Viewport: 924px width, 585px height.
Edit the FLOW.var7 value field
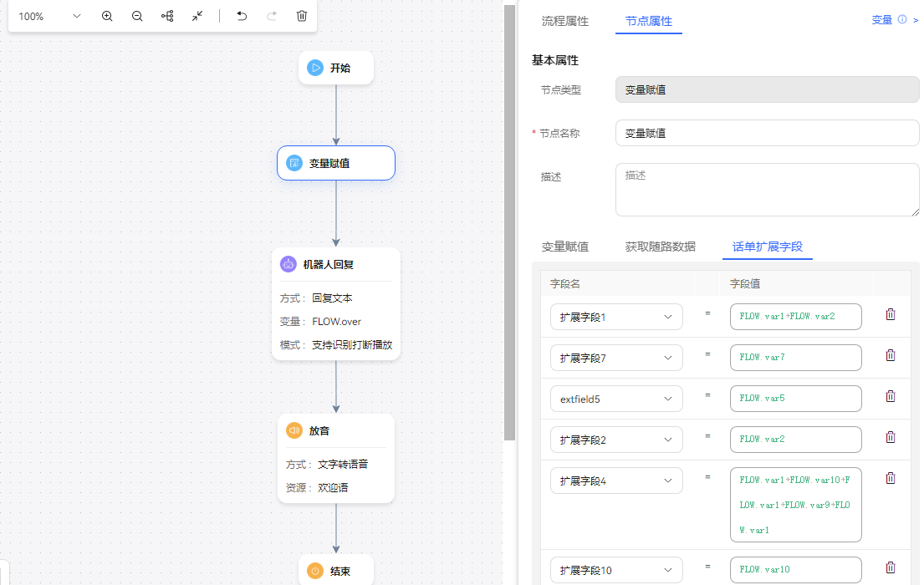795,358
